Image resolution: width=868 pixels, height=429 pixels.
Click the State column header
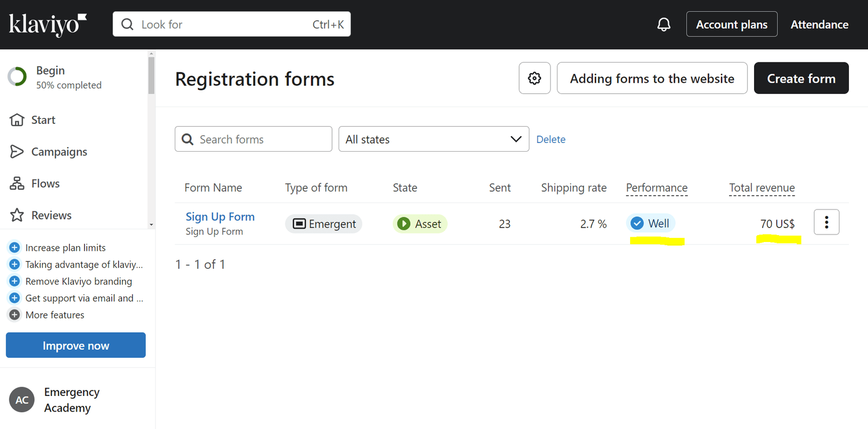coord(405,188)
